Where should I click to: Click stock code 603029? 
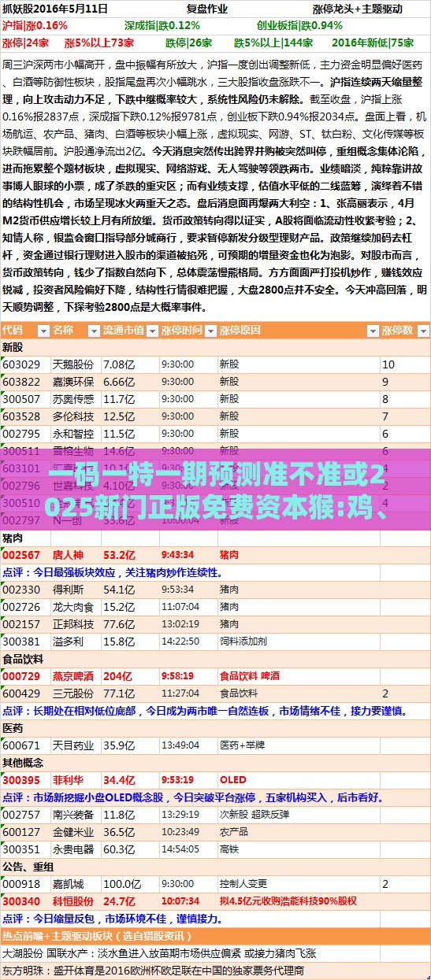(x=21, y=364)
